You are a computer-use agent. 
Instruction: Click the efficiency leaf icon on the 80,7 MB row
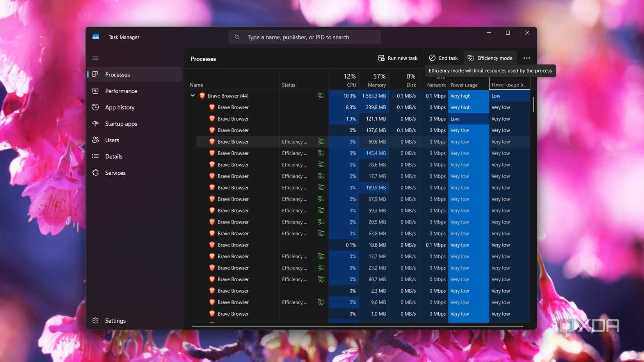(x=321, y=279)
